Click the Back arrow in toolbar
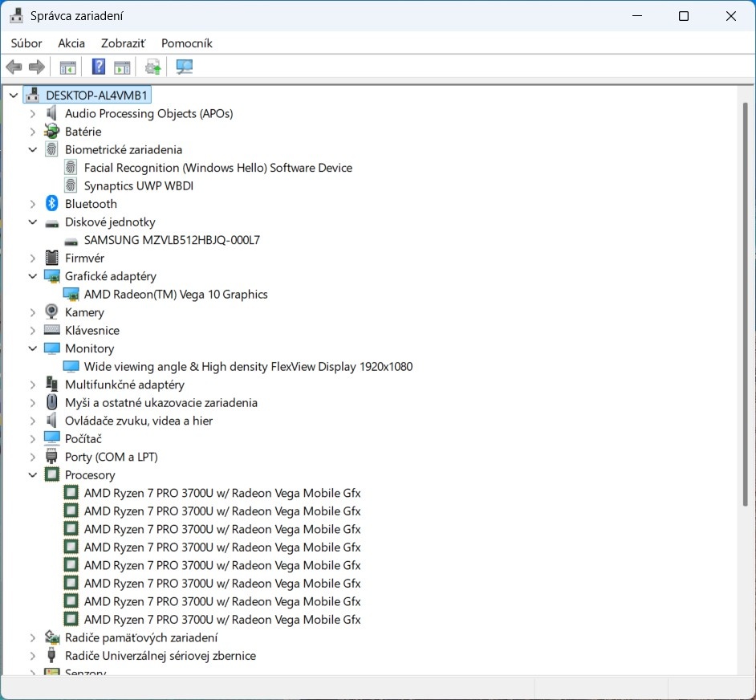Viewport: 756px width, 700px height. 14,67
